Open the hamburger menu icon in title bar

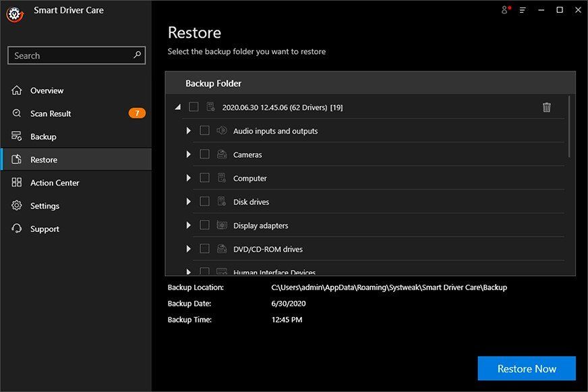pyautogui.click(x=523, y=10)
